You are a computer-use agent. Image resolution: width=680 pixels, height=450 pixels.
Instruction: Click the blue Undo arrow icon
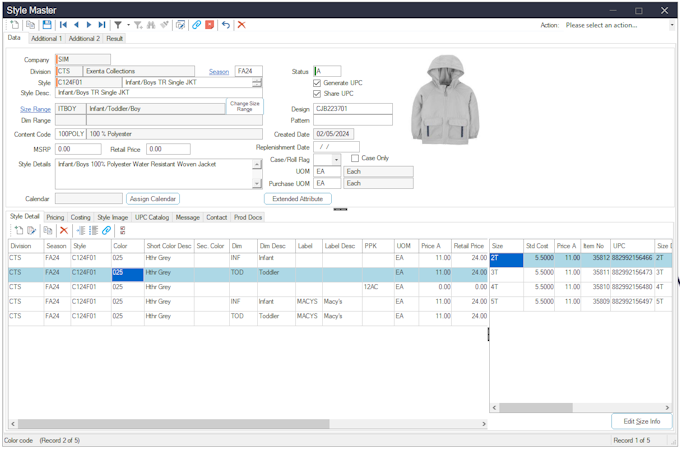tap(226, 25)
